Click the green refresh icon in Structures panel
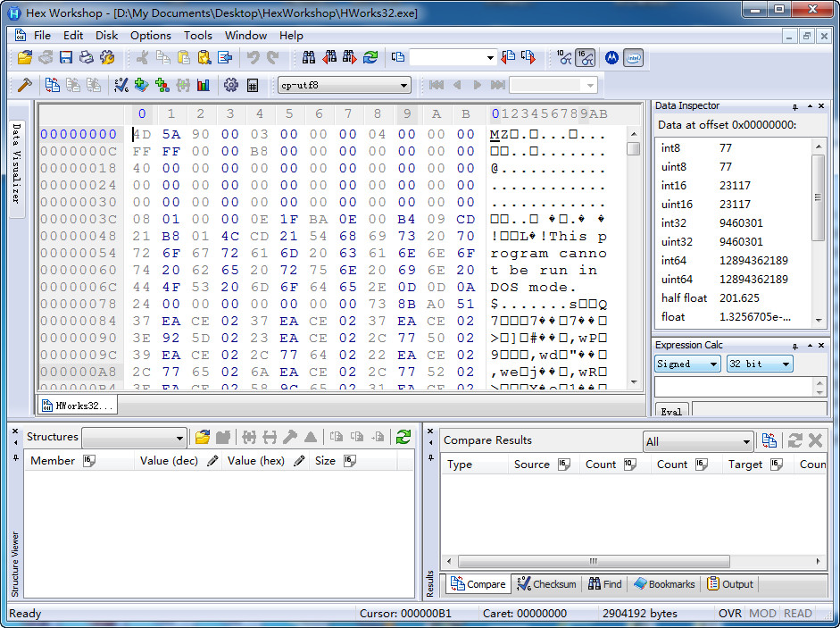 tap(403, 437)
